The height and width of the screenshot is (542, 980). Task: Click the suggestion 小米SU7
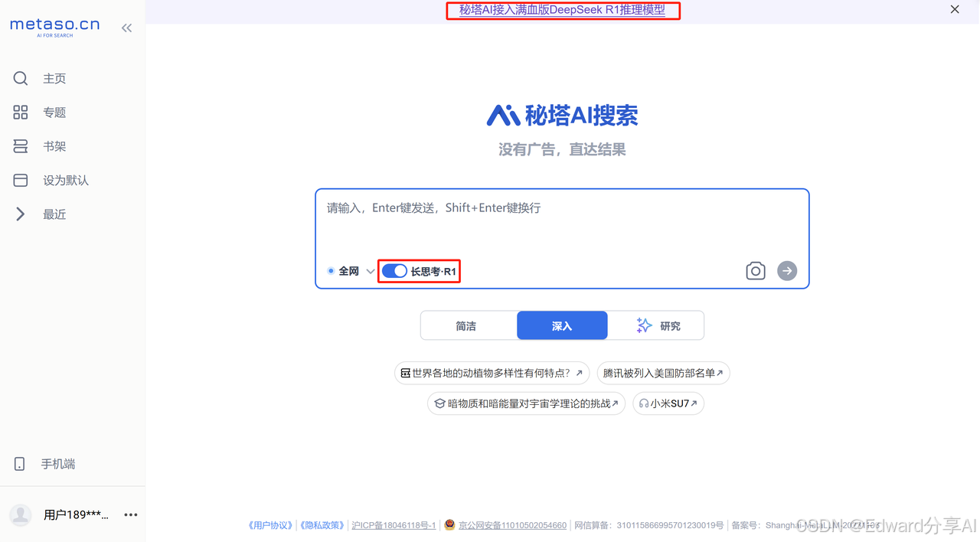tap(670, 403)
